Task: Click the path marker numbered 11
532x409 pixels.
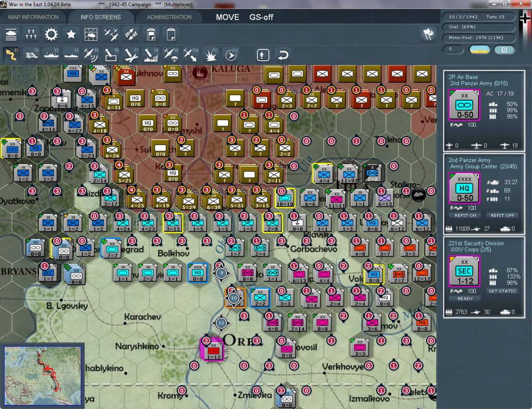Action: (221, 323)
